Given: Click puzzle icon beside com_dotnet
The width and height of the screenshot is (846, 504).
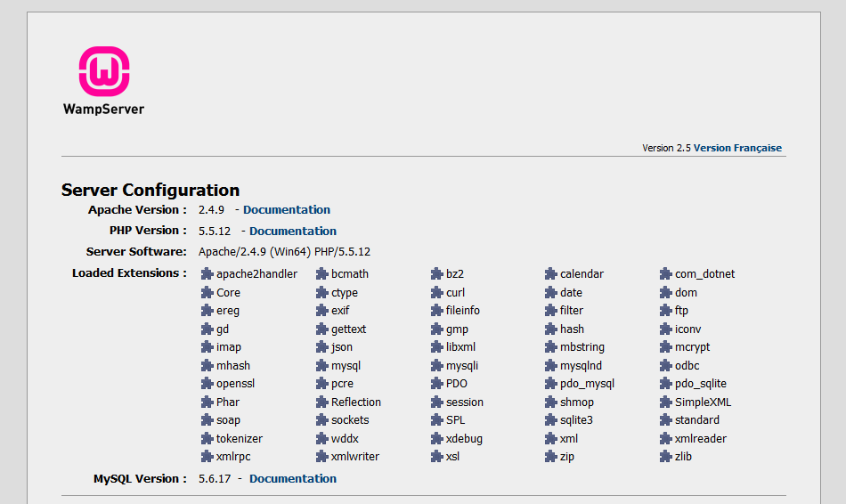Looking at the screenshot, I should pos(666,274).
